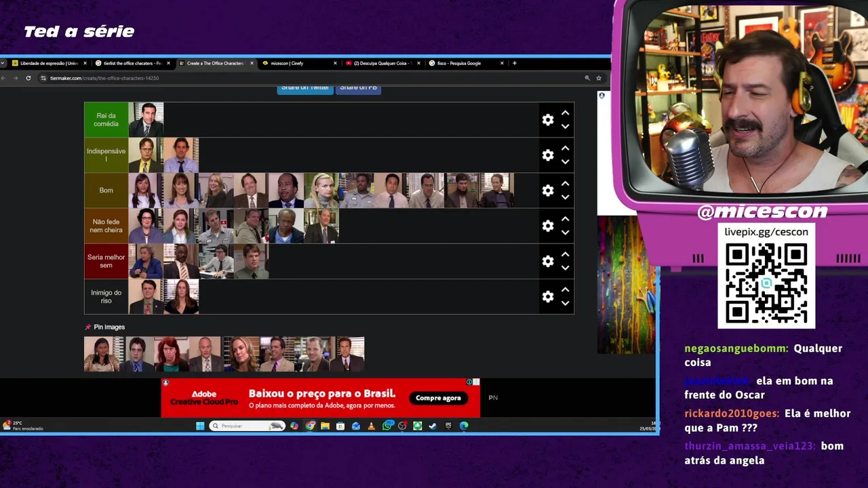Open Epic Games launcher from taskbar
The image size is (868, 488).
tap(448, 426)
